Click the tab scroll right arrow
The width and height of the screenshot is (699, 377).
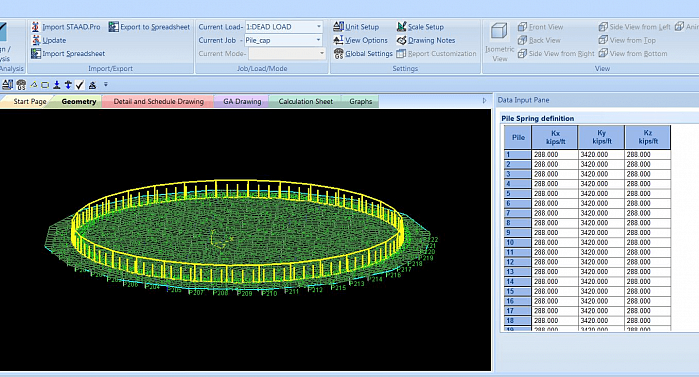tap(485, 101)
